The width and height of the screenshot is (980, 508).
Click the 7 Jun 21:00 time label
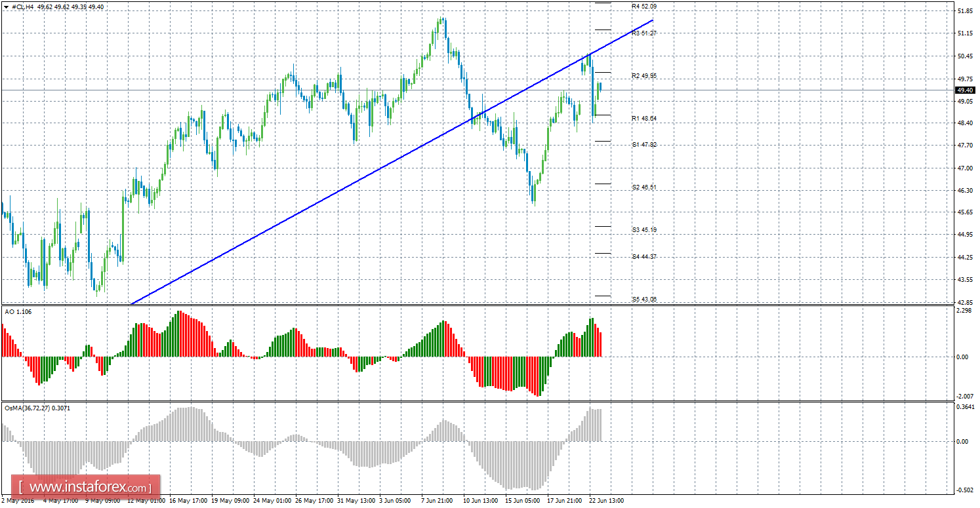tap(438, 501)
